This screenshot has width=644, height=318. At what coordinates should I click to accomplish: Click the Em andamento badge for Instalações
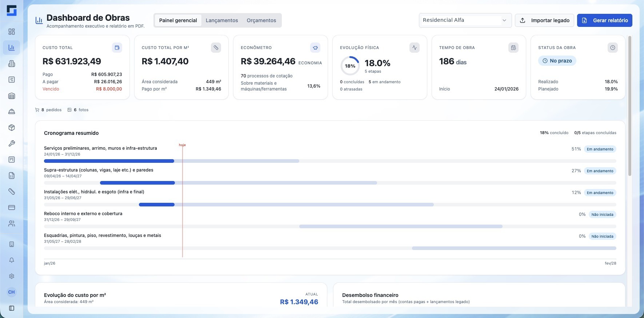pyautogui.click(x=600, y=193)
